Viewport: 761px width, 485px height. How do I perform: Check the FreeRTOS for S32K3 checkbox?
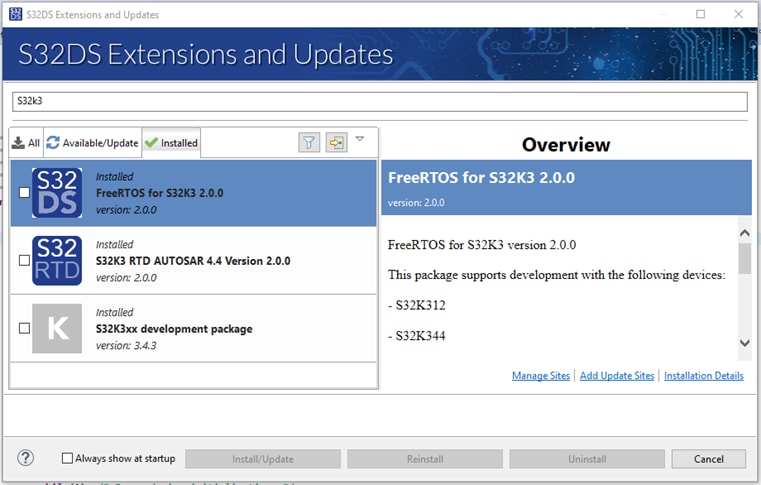24,193
